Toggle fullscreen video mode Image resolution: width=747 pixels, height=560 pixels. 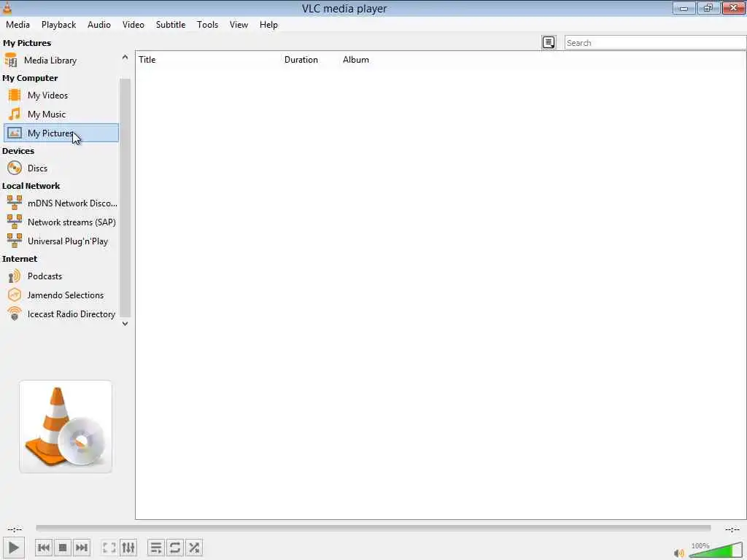(x=109, y=548)
